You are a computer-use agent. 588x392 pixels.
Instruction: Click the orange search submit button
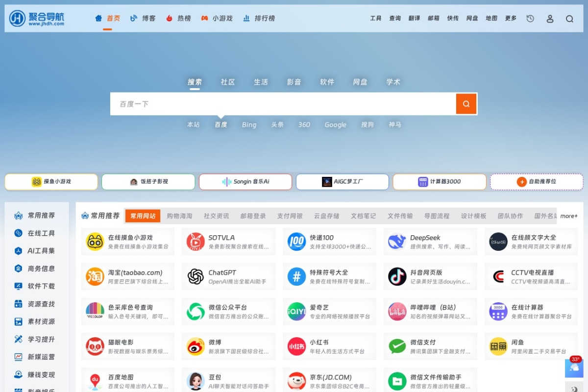(x=466, y=104)
